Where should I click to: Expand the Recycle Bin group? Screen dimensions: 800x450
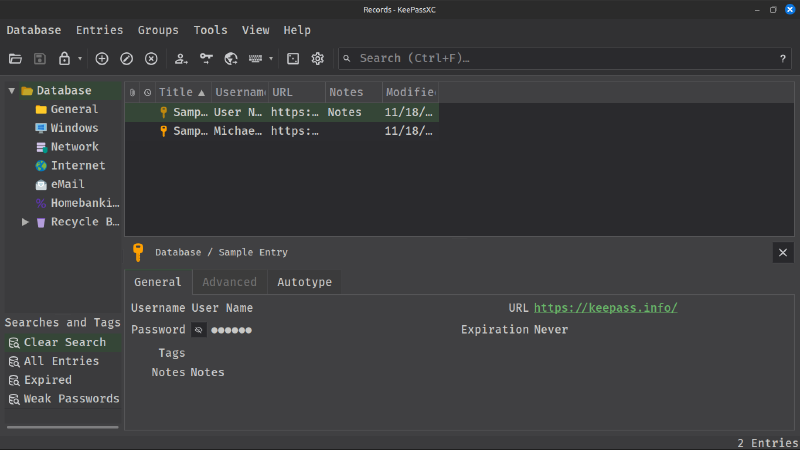tap(25, 222)
